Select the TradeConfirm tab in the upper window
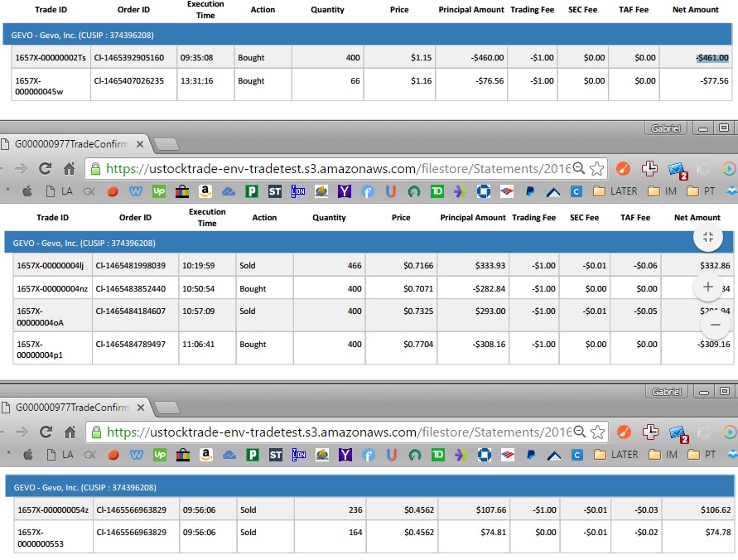738x560 pixels. pyautogui.click(x=70, y=144)
